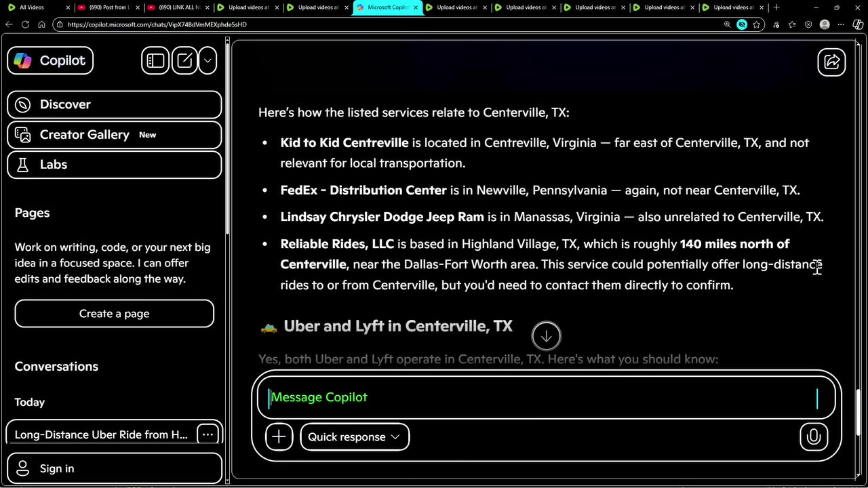The width and height of the screenshot is (868, 488).
Task: Click the Copilot logo button
Action: pyautogui.click(x=50, y=60)
